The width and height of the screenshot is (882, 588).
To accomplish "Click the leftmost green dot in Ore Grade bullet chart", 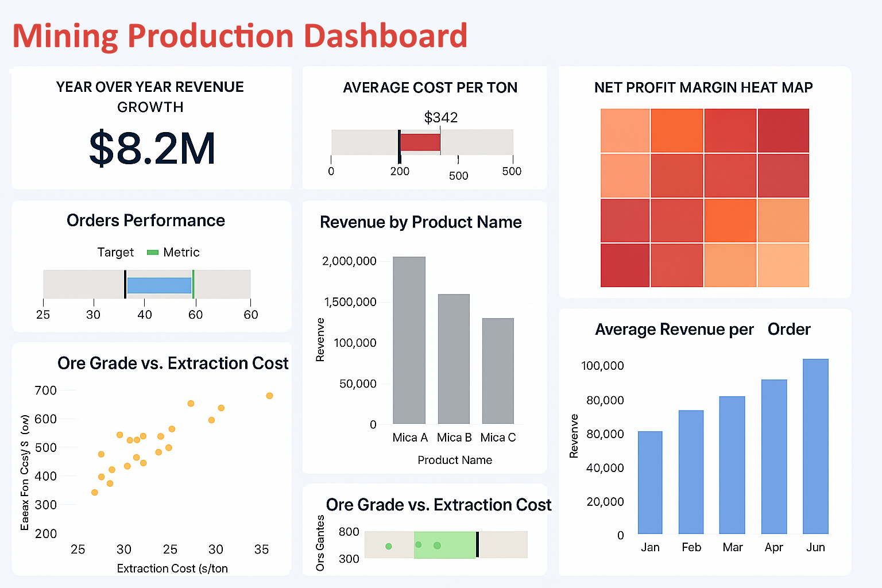I will (389, 546).
